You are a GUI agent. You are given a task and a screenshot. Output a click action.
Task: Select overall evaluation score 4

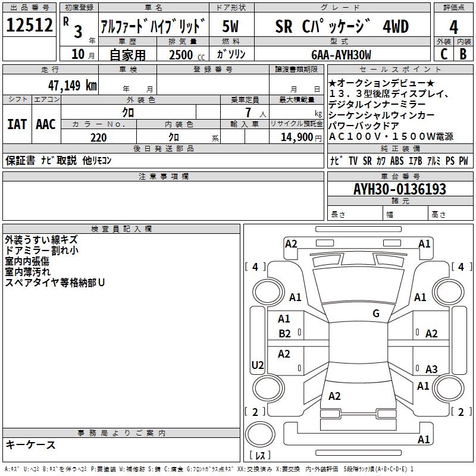453,27
